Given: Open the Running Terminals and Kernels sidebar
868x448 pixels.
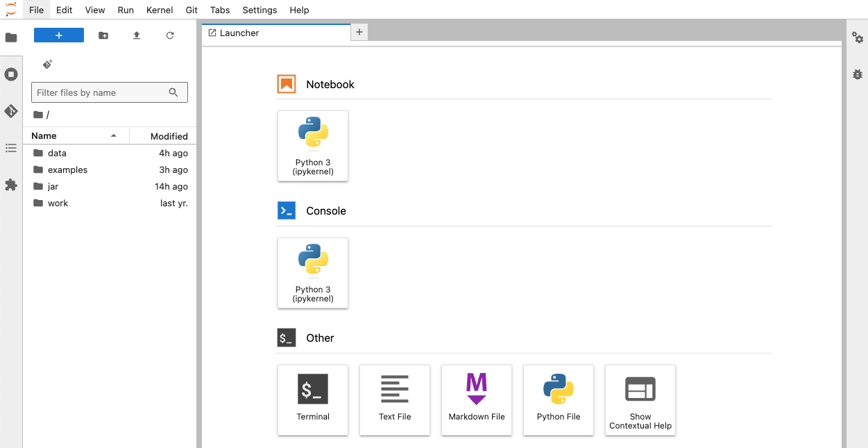Looking at the screenshot, I should (x=11, y=74).
